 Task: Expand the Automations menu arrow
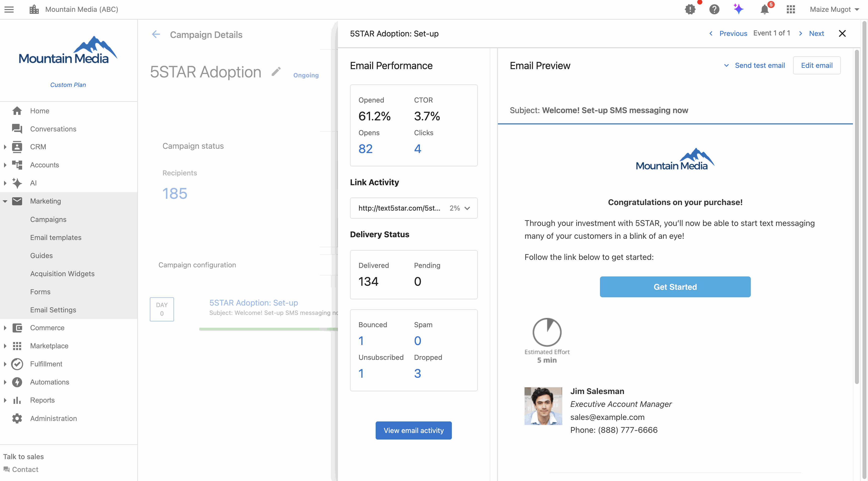[x=5, y=382]
